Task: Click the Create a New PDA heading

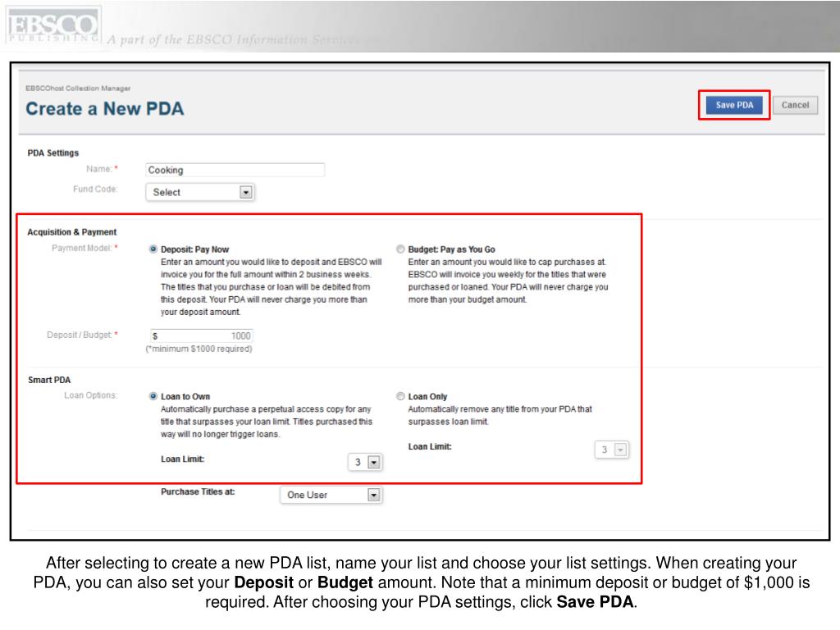Action: point(105,109)
